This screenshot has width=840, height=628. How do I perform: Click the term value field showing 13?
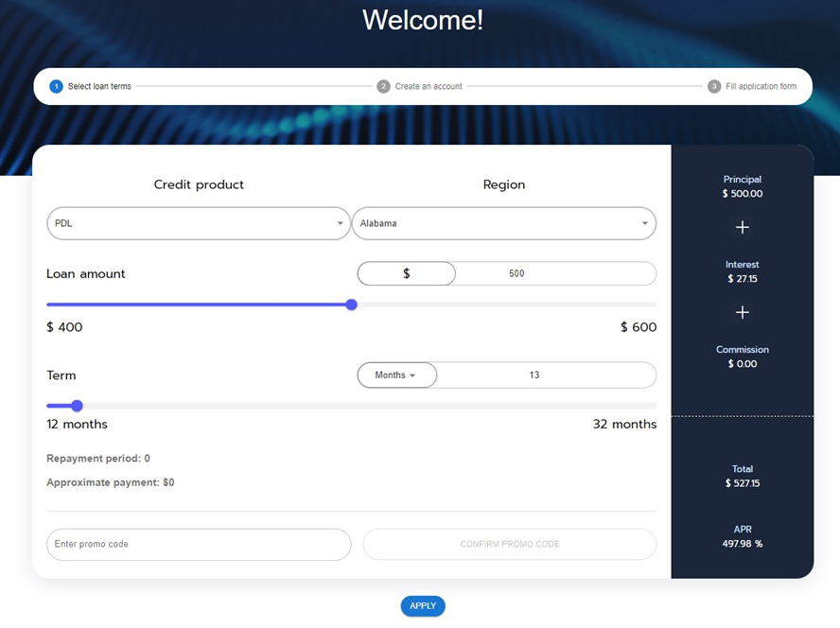(x=546, y=375)
